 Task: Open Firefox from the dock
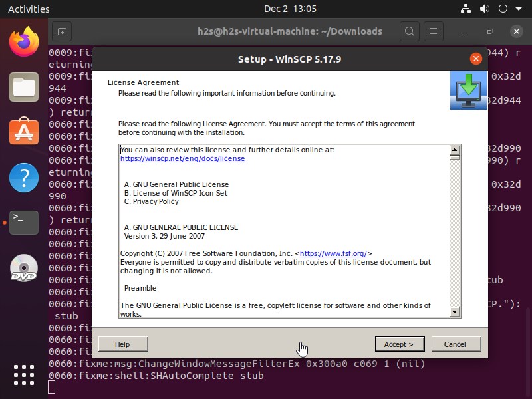(x=24, y=42)
